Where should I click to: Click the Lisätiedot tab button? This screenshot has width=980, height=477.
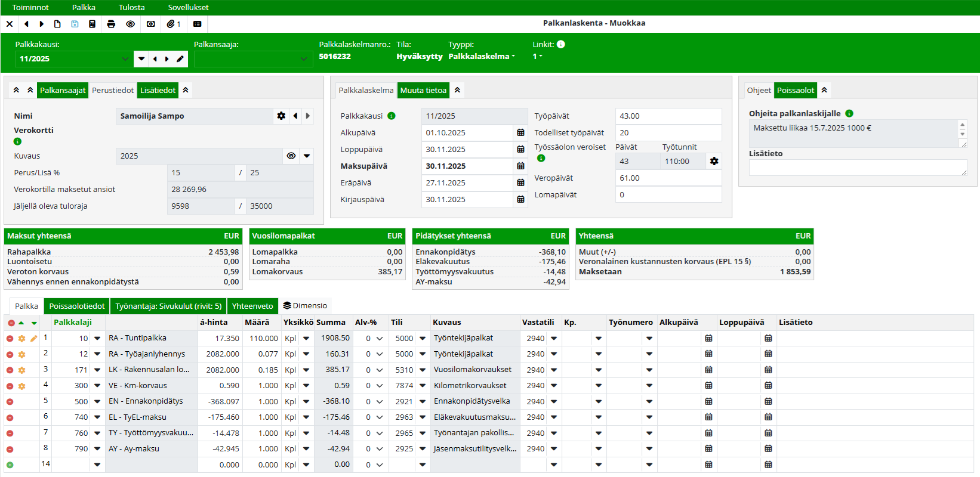(158, 91)
